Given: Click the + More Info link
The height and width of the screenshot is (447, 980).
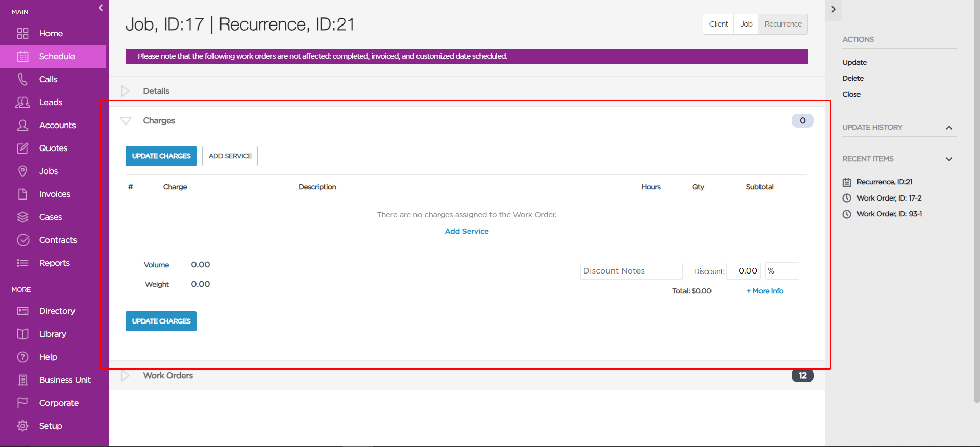Looking at the screenshot, I should [765, 291].
